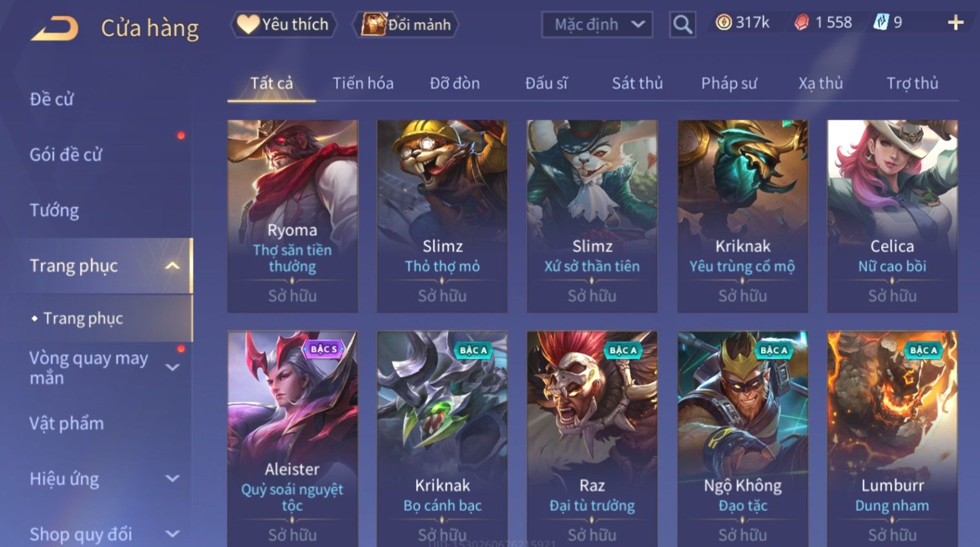Open the Tướng sidebar menu
The width and height of the screenshot is (980, 547).
pyautogui.click(x=54, y=210)
